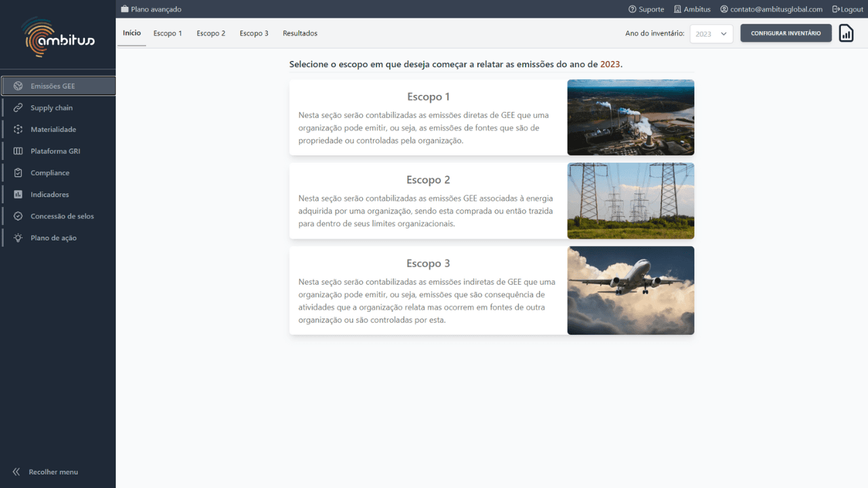Click the Escopo 1 description paragraph
868x488 pixels.
[x=424, y=128]
